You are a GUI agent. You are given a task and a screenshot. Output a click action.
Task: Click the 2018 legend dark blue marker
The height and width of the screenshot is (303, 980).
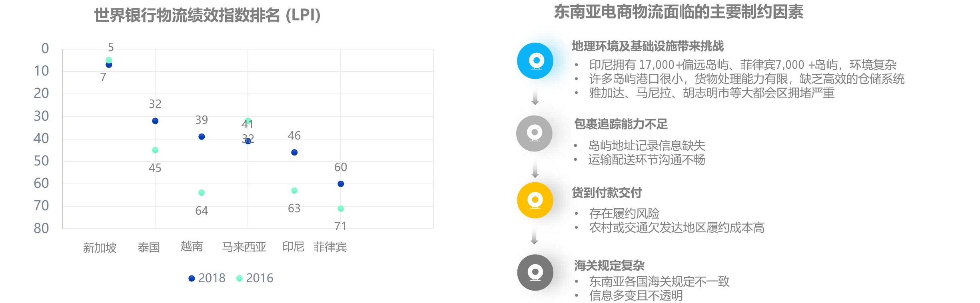coord(192,279)
